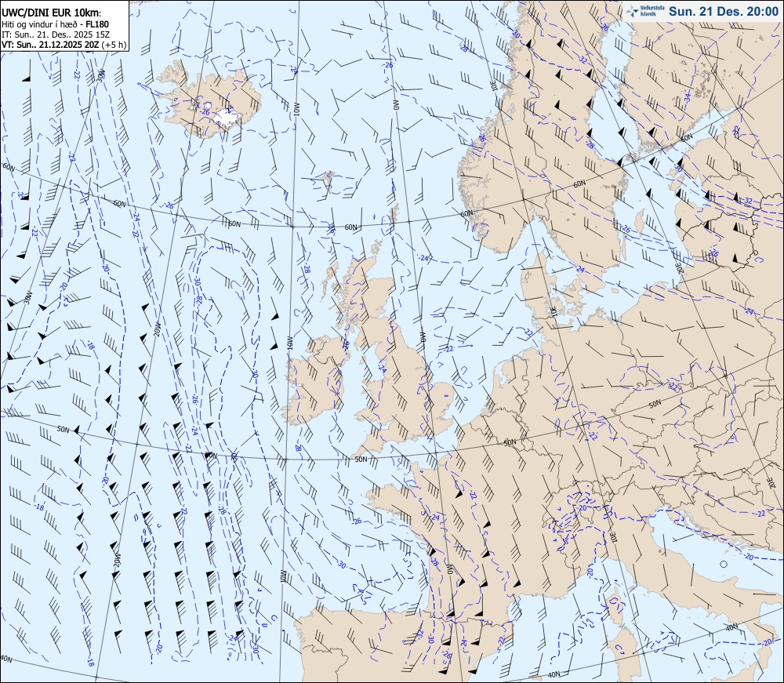The height and width of the screenshot is (683, 784).
Task: Click the 'IT: Sun.. 21. Des.. 2025 15Z' line
Action: click(x=56, y=35)
